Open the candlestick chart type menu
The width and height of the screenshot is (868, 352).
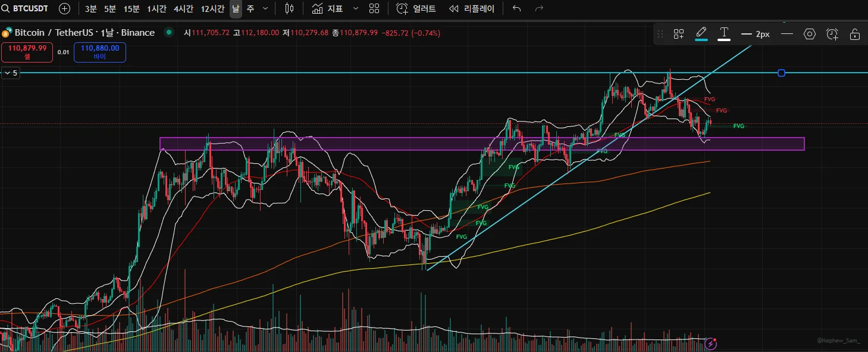(289, 9)
